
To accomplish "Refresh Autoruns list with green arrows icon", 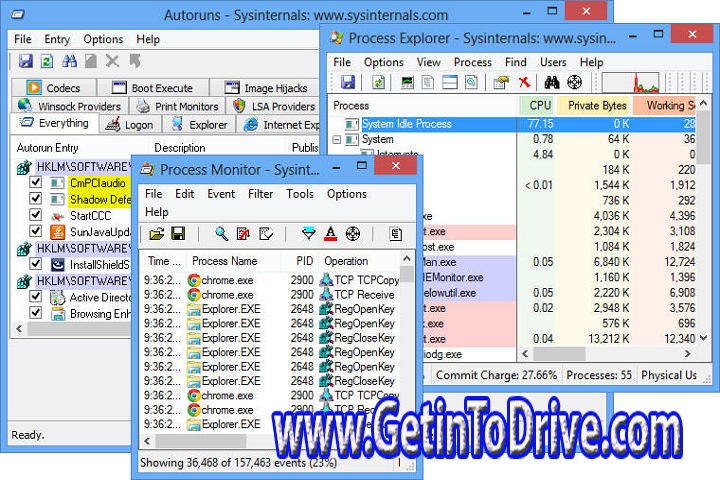I will click(x=47, y=61).
